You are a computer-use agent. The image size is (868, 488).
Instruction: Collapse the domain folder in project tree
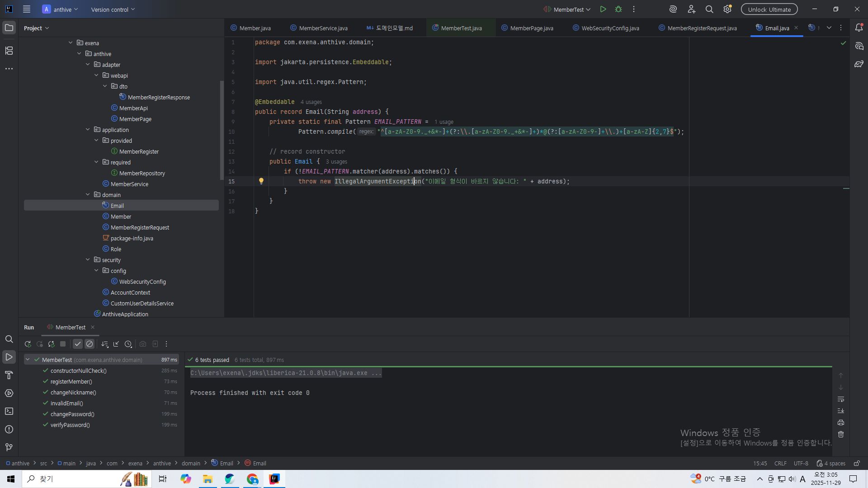(x=88, y=195)
